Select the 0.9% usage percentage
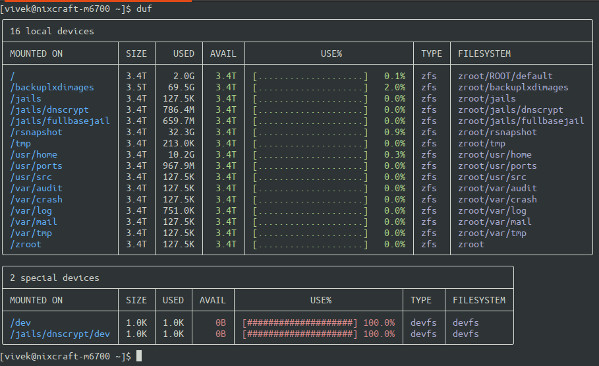The height and width of the screenshot is (366, 599). click(395, 132)
